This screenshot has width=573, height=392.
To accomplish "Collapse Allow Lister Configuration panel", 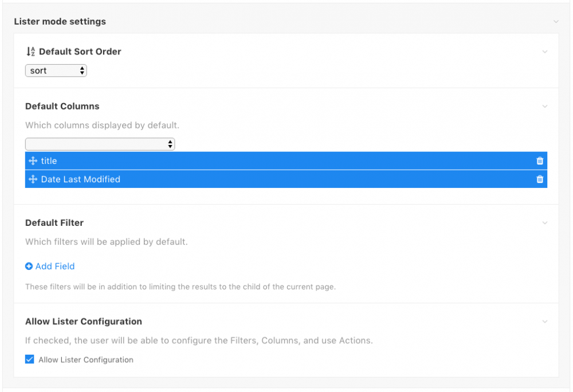I will pos(544,322).
